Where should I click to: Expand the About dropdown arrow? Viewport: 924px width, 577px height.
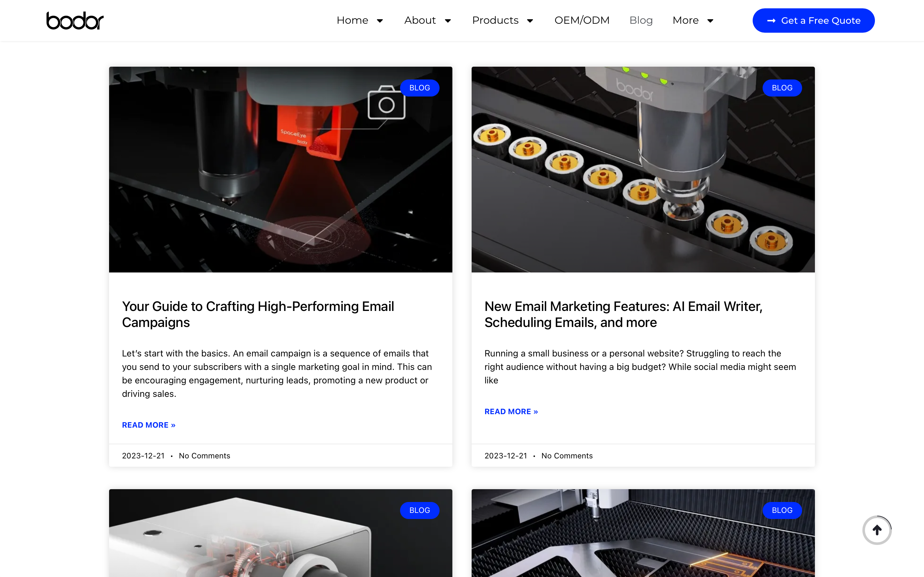point(448,21)
